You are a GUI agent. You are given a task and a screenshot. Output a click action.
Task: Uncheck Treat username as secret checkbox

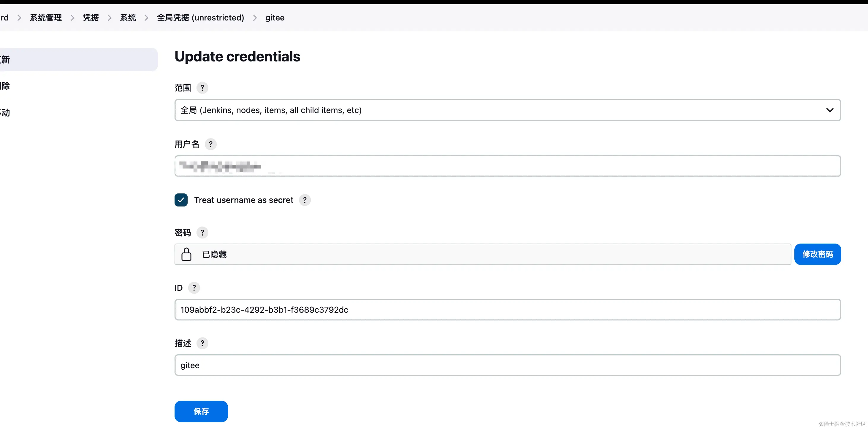pos(181,200)
